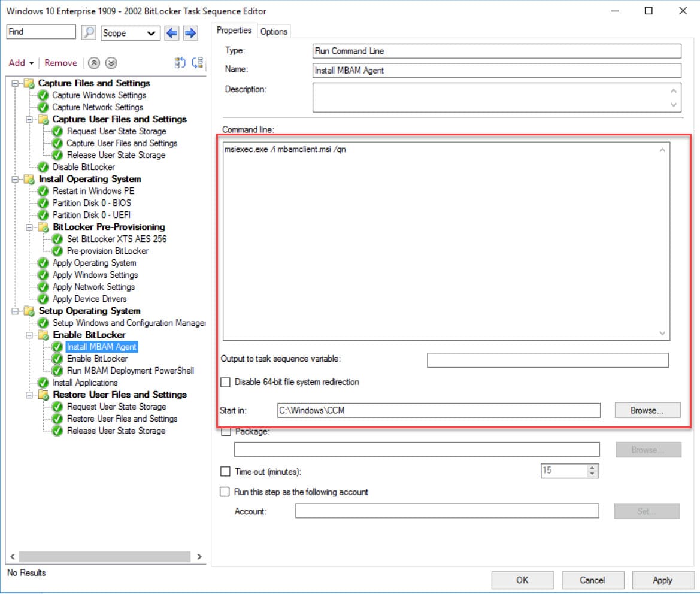Expand the Add dropdown menu
The image size is (700, 594).
(x=21, y=63)
